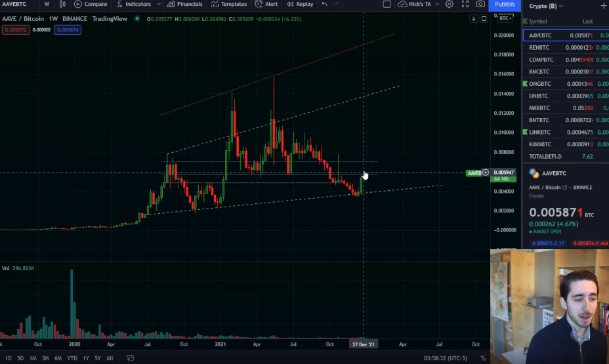Open the BTC currency selector dropdown
Viewport: 609px width, 364px height.
(505, 18)
